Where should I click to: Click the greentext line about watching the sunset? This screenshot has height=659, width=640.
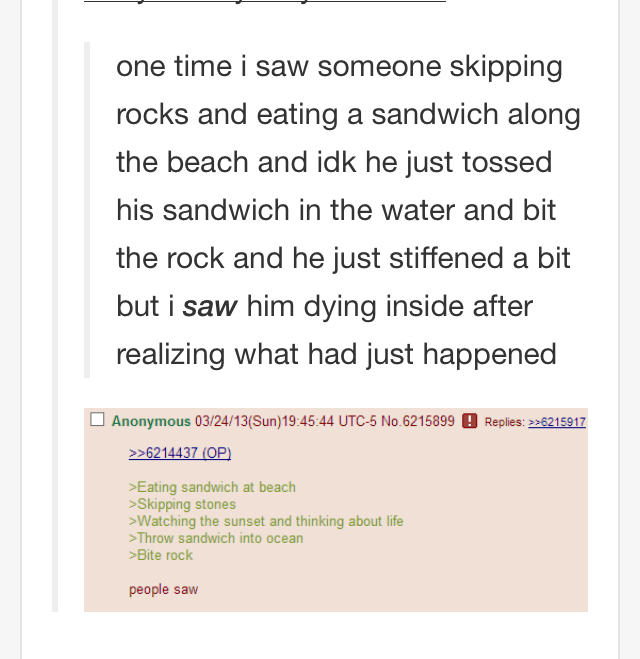(x=266, y=521)
